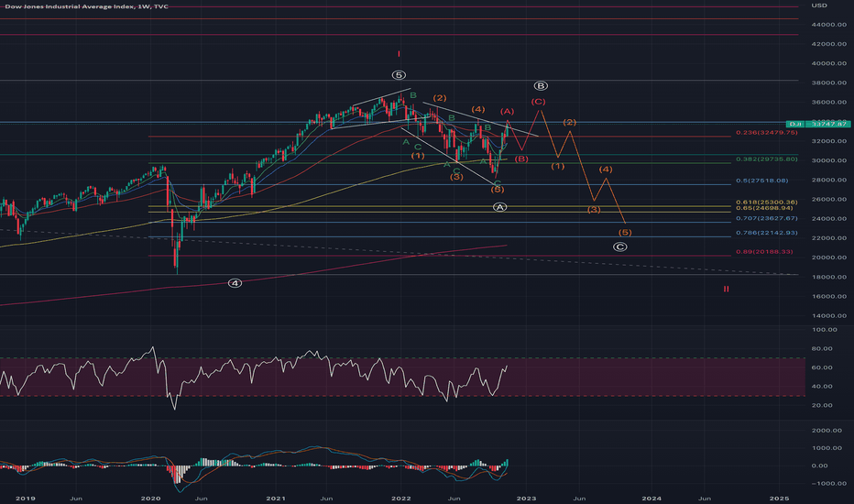The width and height of the screenshot is (854, 504).
Task: Click 2000.00 on the MACD scale
Action: click(827, 431)
